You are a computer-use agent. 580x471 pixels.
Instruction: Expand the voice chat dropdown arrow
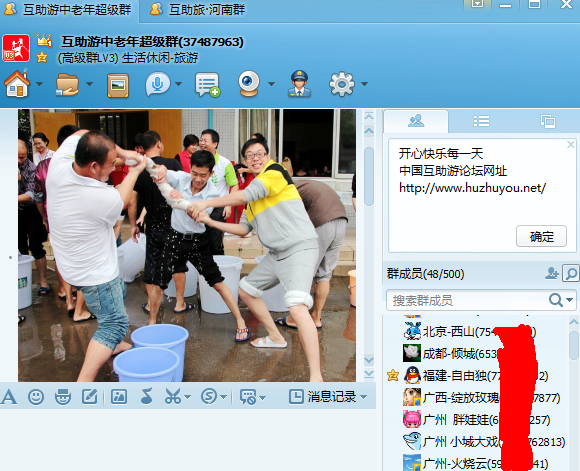[179, 84]
